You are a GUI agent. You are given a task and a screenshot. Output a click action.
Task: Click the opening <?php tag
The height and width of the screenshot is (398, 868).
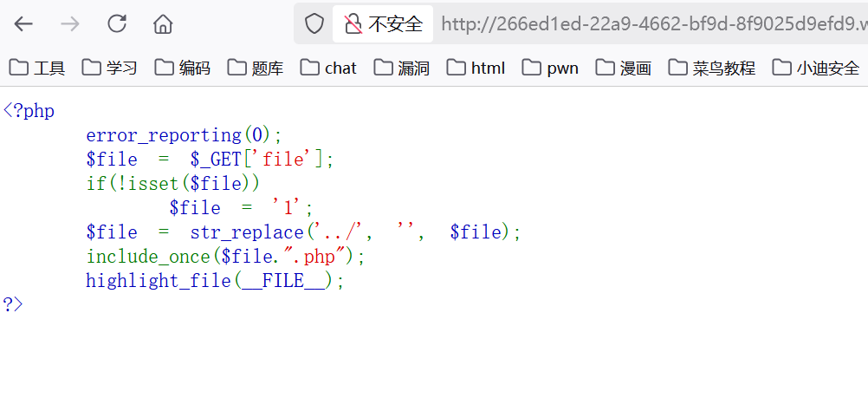pos(29,111)
